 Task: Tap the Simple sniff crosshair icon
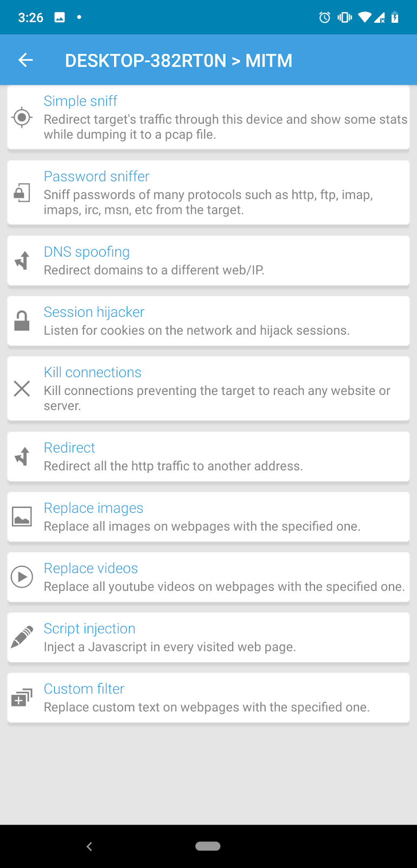coord(22,117)
